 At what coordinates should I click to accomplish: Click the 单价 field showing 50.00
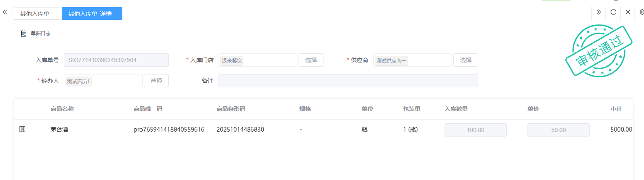click(x=558, y=130)
